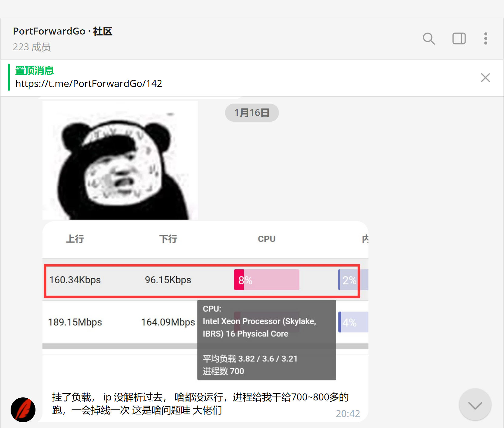Click the PortForwardGo · 社区 group title

pos(62,31)
